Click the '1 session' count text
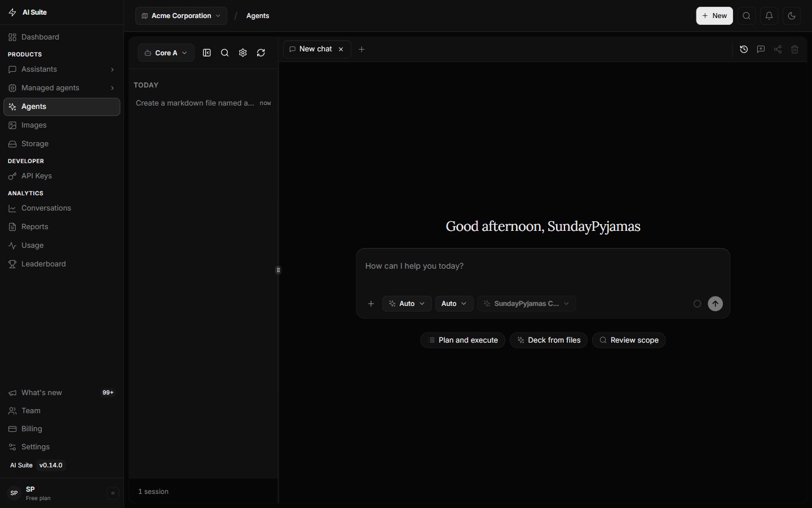This screenshot has width=812, height=508. (153, 492)
